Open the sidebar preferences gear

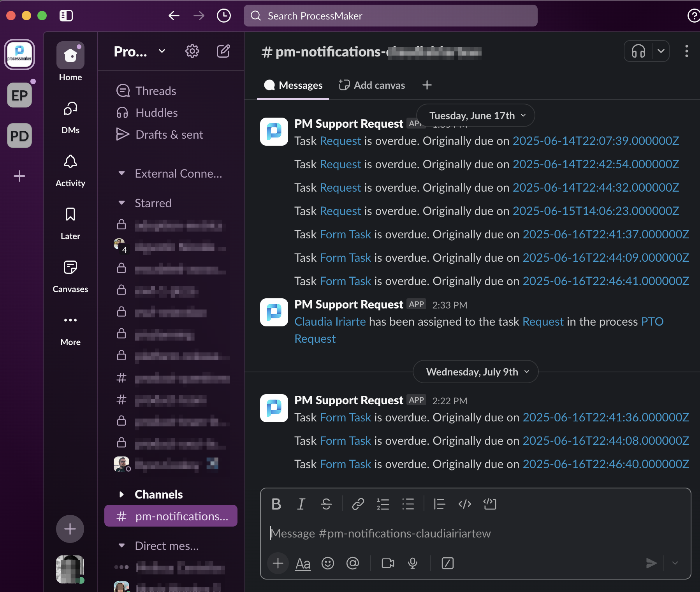pos(192,51)
